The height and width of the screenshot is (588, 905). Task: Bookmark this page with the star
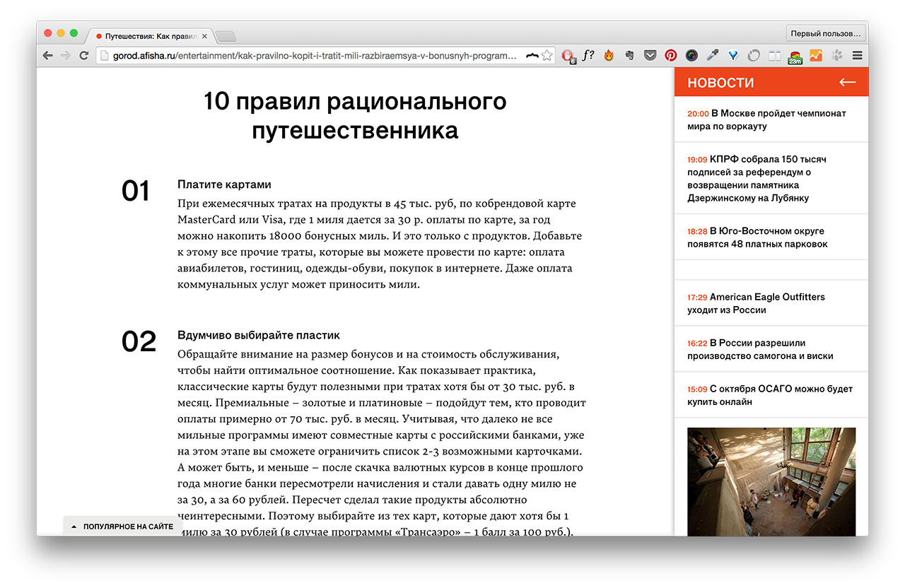[x=547, y=55]
